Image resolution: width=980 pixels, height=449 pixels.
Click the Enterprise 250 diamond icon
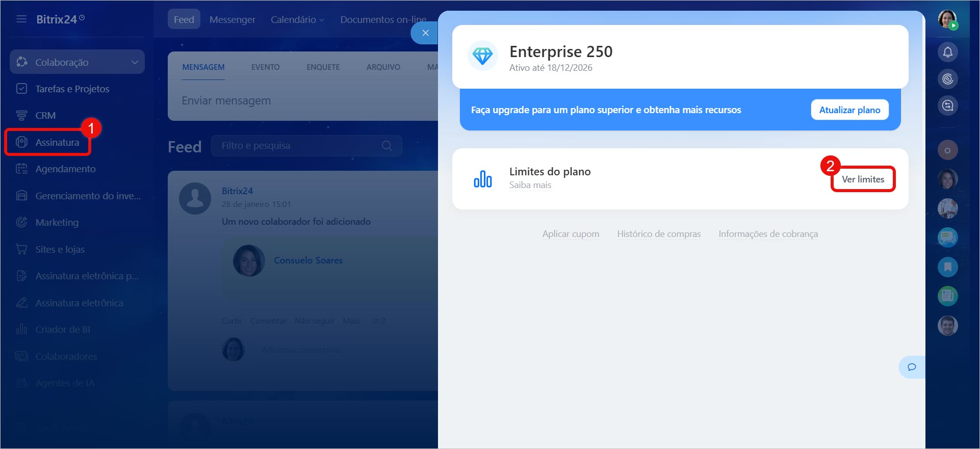pyautogui.click(x=482, y=56)
